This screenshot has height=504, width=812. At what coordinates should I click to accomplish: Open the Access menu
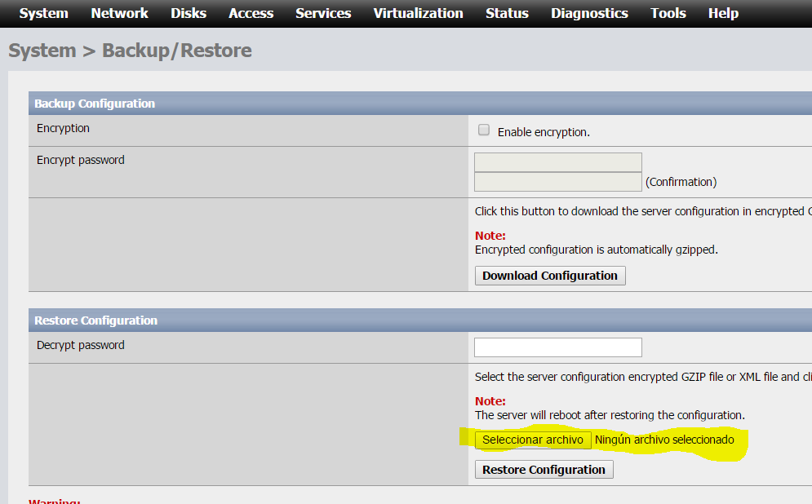[251, 13]
